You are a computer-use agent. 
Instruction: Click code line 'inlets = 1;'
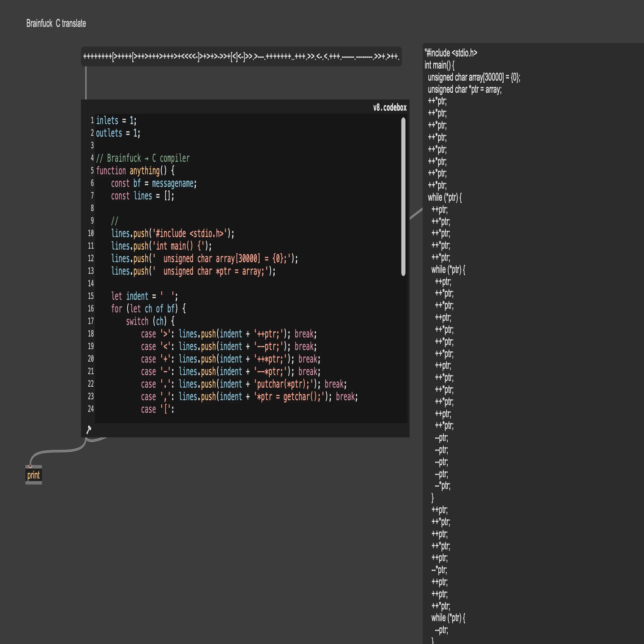click(117, 121)
